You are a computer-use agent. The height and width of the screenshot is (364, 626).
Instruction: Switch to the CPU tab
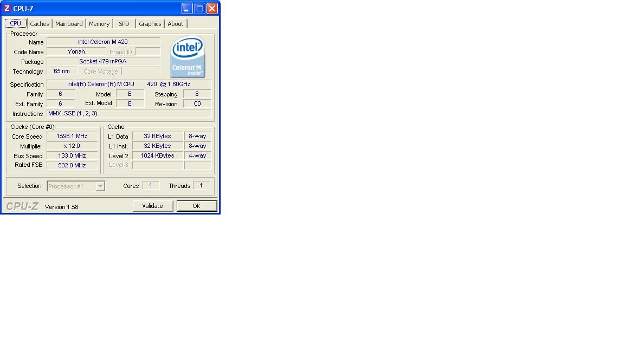point(16,23)
